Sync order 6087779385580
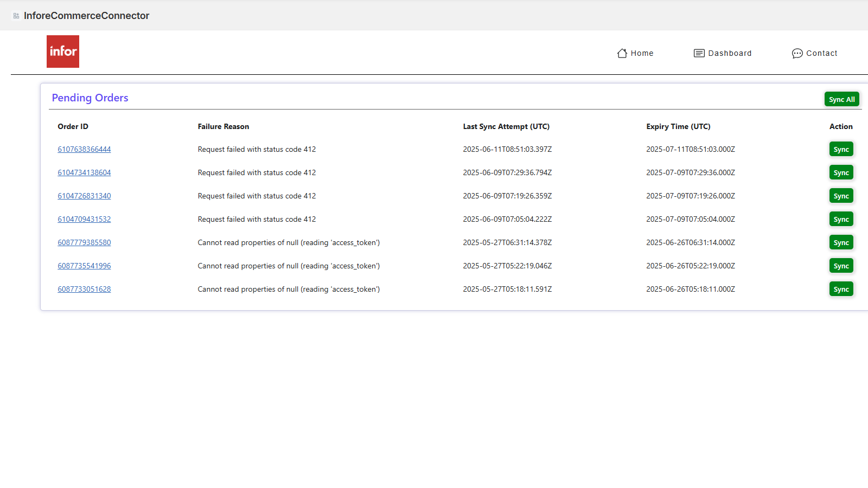The image size is (868, 488). click(841, 242)
